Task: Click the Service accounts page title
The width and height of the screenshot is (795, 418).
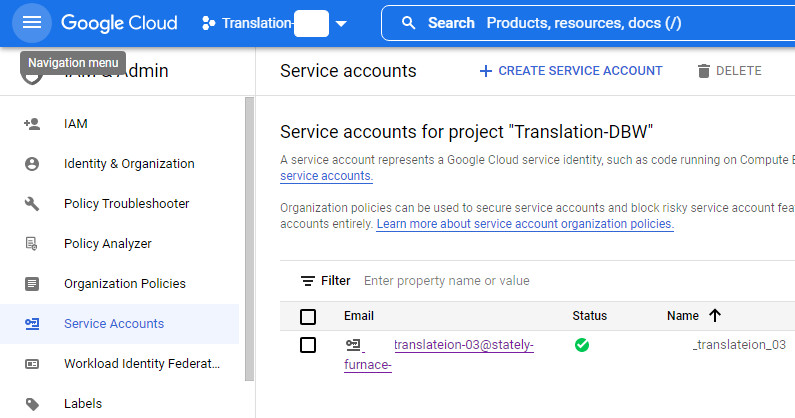Action: pos(348,71)
